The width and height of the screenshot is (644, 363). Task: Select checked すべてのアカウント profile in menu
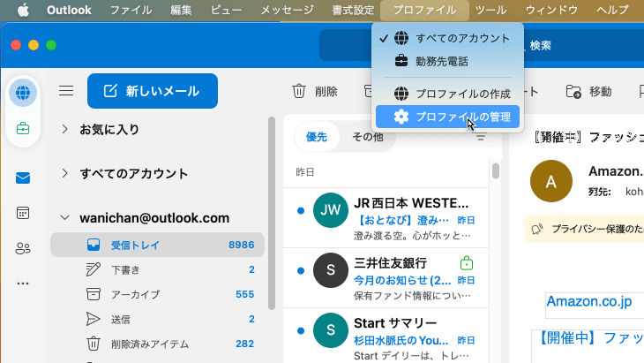(447, 38)
